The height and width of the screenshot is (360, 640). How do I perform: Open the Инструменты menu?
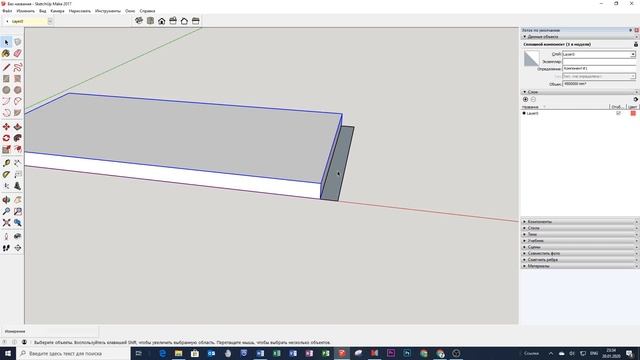108,11
